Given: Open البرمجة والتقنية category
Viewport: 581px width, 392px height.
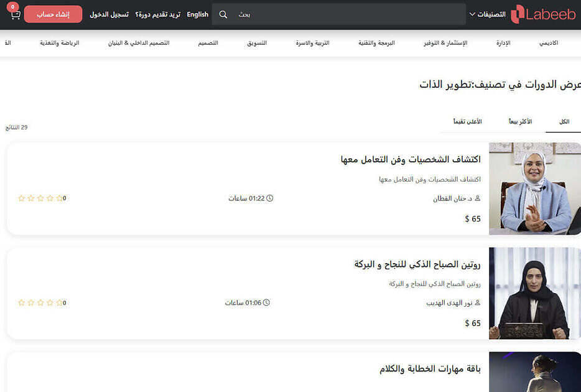Looking at the screenshot, I should 376,43.
